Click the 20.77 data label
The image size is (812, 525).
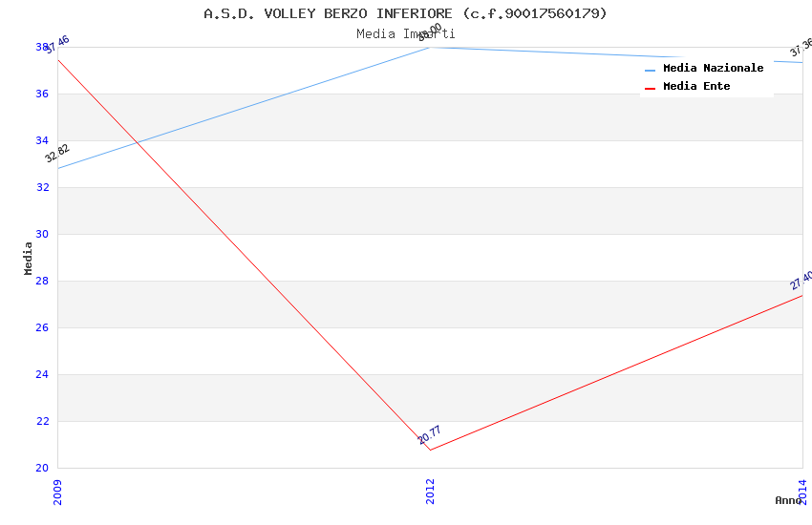(x=430, y=435)
